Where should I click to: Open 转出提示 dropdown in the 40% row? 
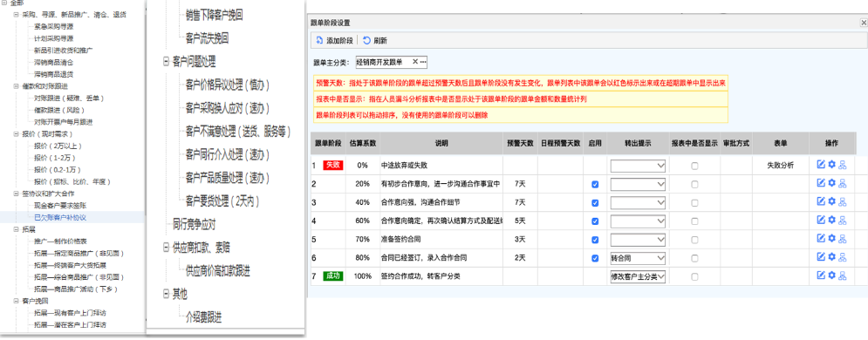(x=638, y=202)
